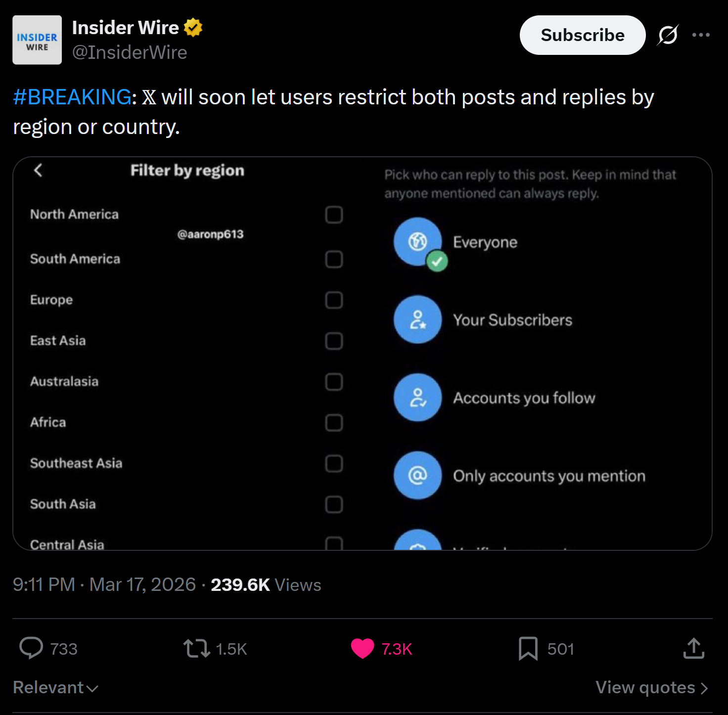Select the Everyone reply option
728x715 pixels.
coord(455,242)
